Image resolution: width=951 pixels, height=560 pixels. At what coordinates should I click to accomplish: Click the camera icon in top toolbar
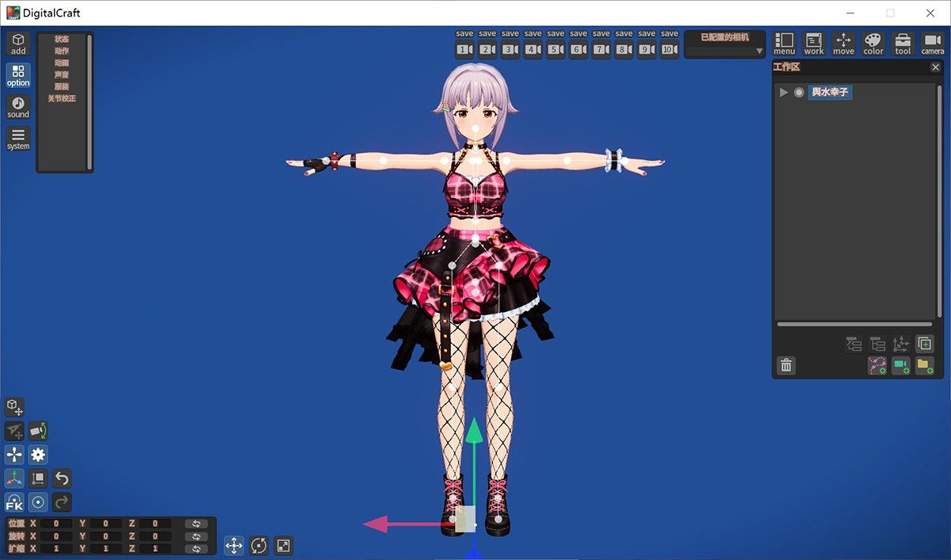click(932, 44)
